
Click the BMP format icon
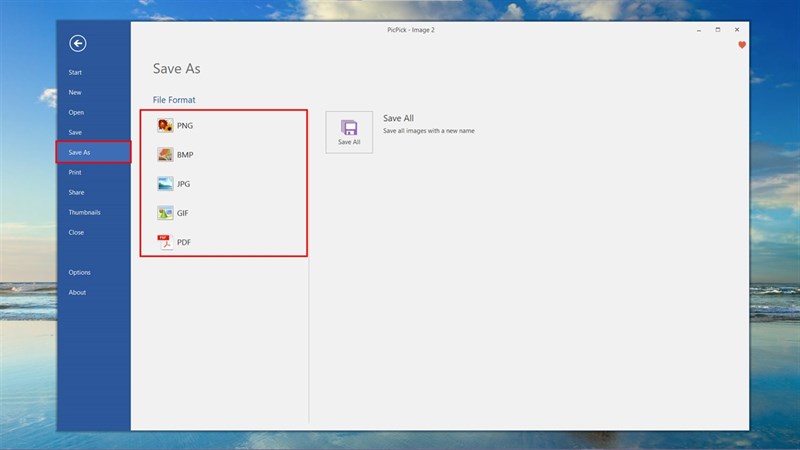165,155
